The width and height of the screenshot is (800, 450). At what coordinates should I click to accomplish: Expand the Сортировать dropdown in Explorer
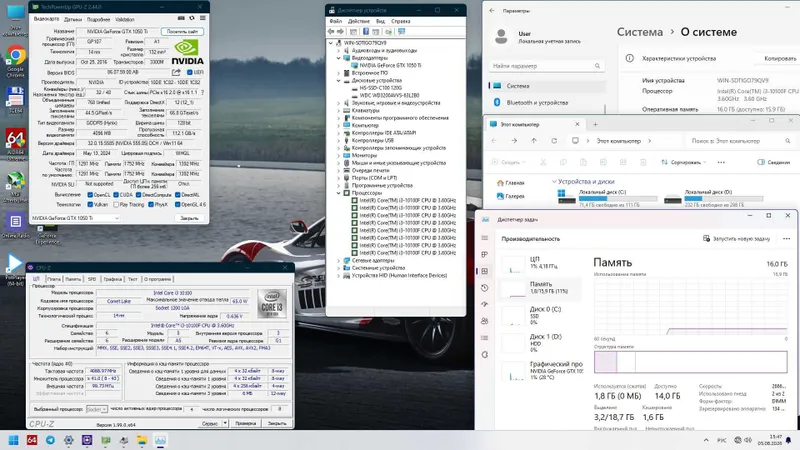click(x=683, y=162)
